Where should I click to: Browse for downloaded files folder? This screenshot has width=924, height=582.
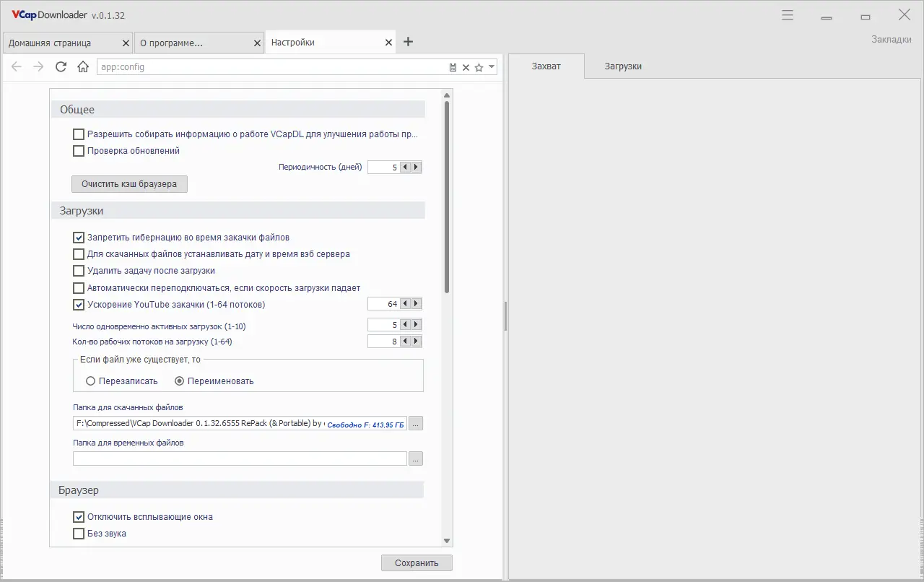[x=416, y=424]
